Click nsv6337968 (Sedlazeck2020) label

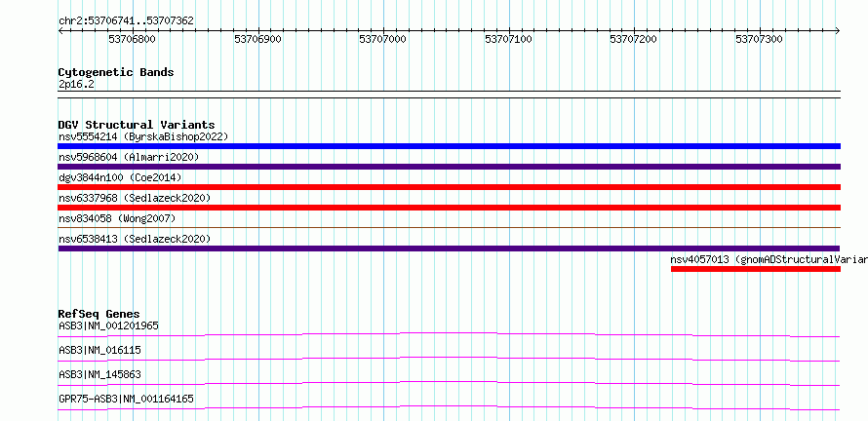point(135,198)
